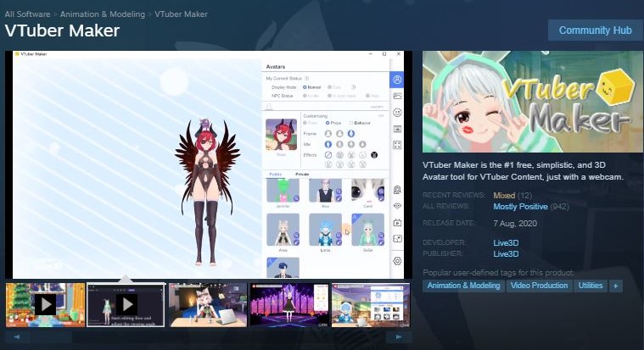This screenshot has height=350, width=644.
Task: Go to All Software breadcrumb
Action: point(27,14)
